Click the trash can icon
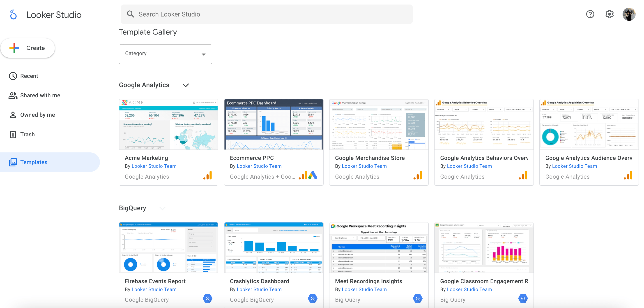644x308 pixels. point(13,135)
